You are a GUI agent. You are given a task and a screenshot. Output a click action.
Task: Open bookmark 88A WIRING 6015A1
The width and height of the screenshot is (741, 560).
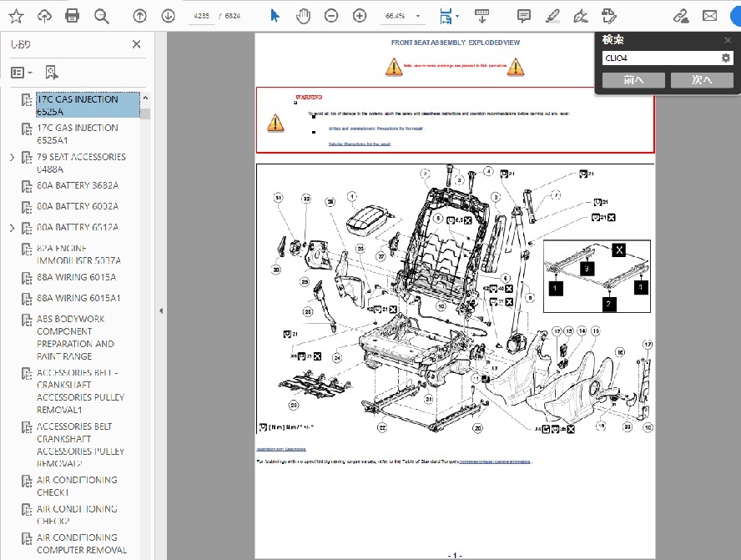tap(78, 298)
